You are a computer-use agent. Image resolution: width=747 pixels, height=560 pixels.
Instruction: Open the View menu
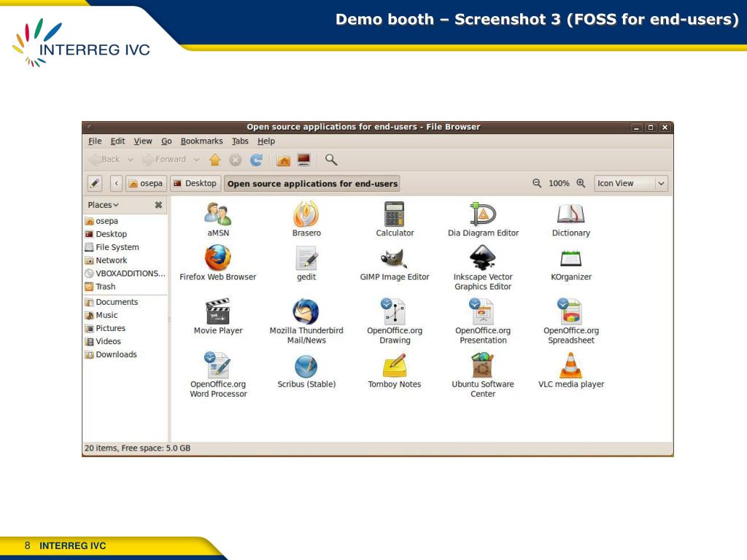pos(143,141)
